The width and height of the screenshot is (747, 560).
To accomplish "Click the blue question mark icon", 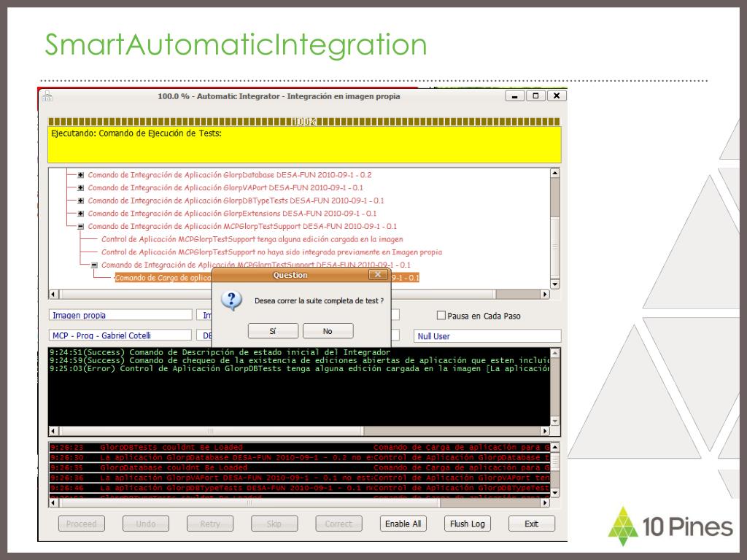I will [x=231, y=300].
